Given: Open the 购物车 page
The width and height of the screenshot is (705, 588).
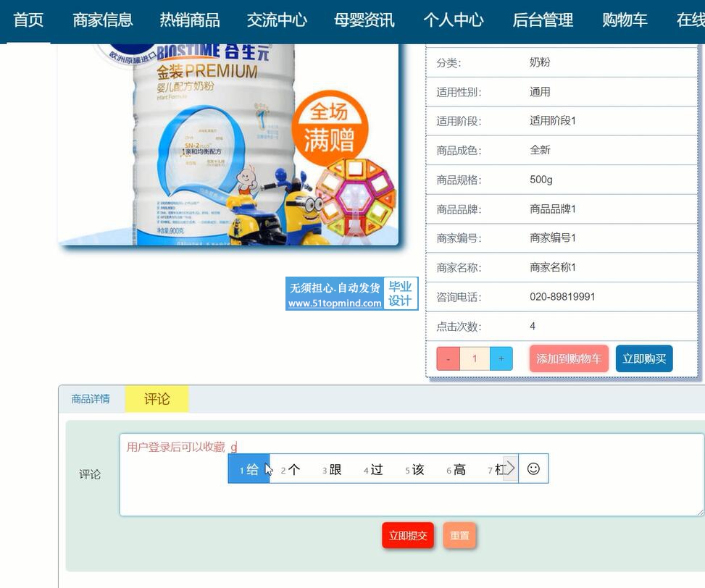Looking at the screenshot, I should coord(625,20).
